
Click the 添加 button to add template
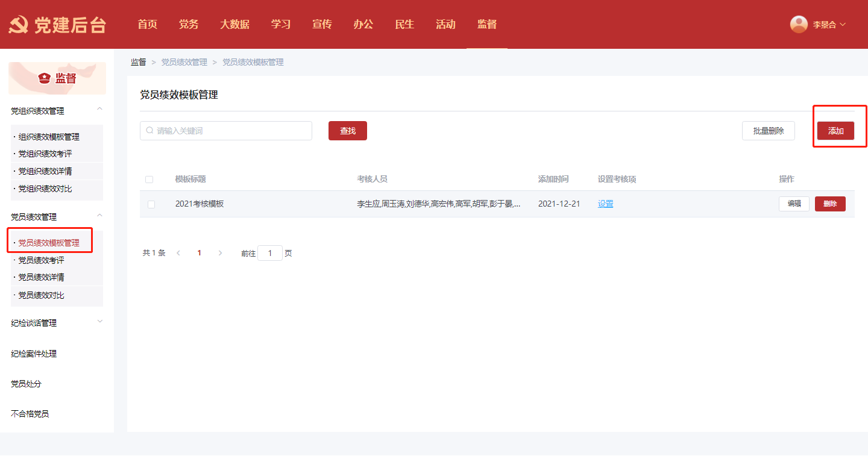point(835,131)
